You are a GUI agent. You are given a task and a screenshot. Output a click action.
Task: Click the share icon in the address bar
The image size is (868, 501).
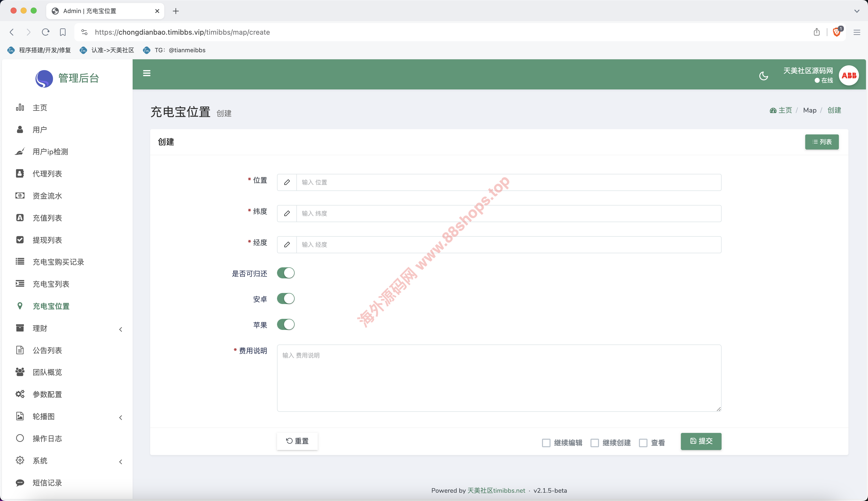(817, 32)
